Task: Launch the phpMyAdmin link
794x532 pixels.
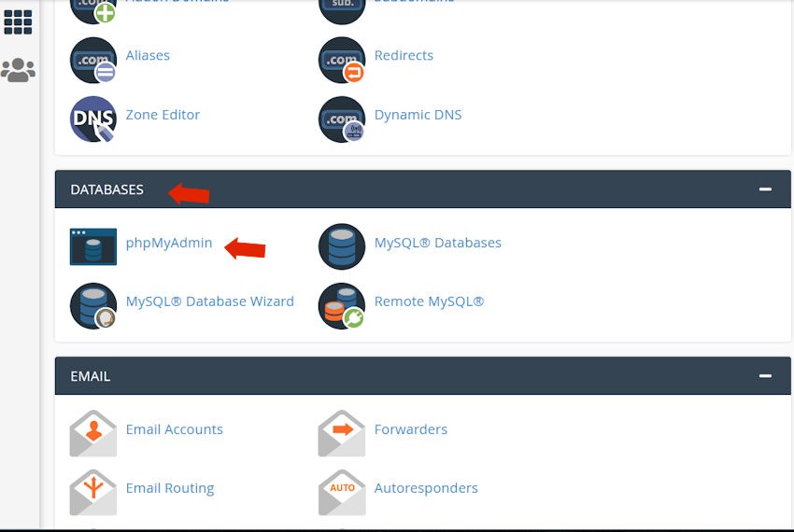Action: pyautogui.click(x=169, y=243)
